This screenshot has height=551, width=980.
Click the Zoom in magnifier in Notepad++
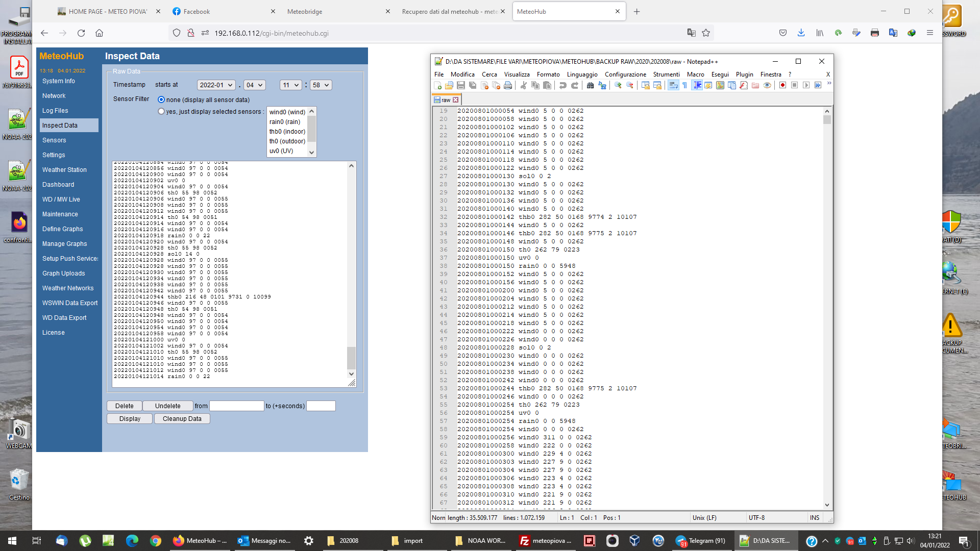click(x=618, y=85)
